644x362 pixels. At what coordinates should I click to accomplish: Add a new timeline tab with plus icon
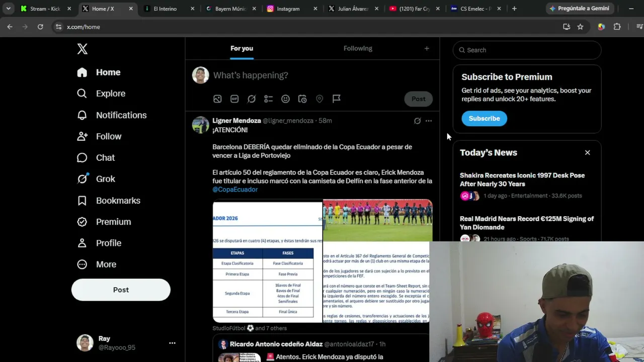(427, 48)
